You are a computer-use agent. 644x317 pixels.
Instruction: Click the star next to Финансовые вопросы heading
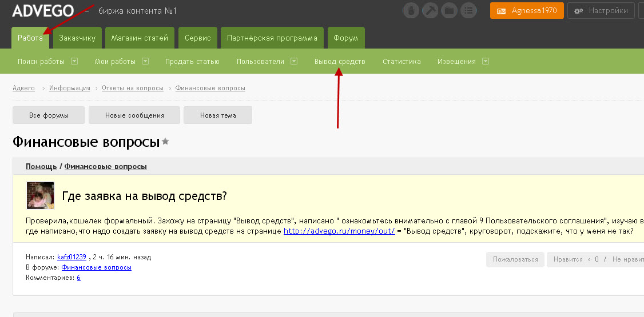pyautogui.click(x=165, y=141)
